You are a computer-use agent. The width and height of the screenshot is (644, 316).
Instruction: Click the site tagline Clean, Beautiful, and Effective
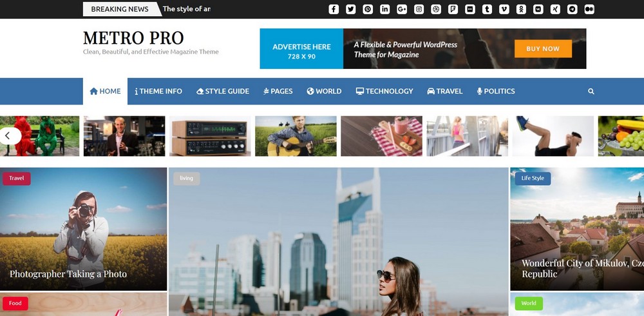coord(151,52)
